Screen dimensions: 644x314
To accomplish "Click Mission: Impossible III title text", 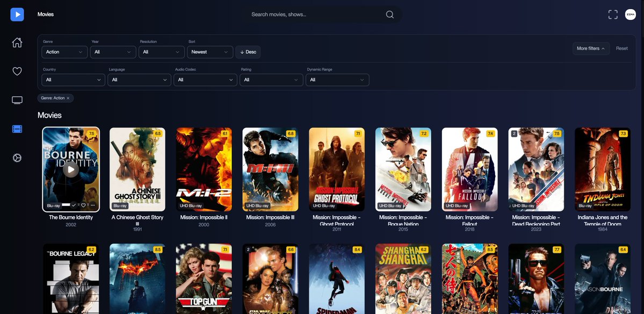I will (x=270, y=217).
